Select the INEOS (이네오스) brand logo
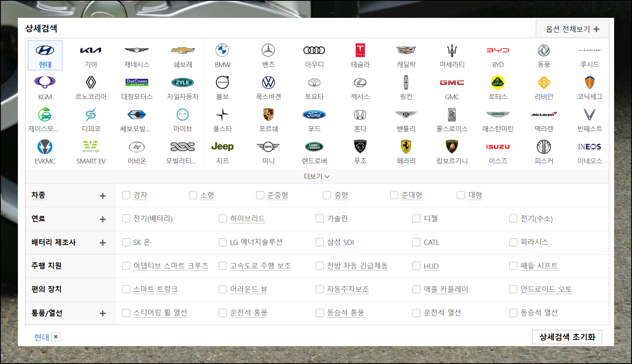This screenshot has height=364, width=632. [590, 147]
